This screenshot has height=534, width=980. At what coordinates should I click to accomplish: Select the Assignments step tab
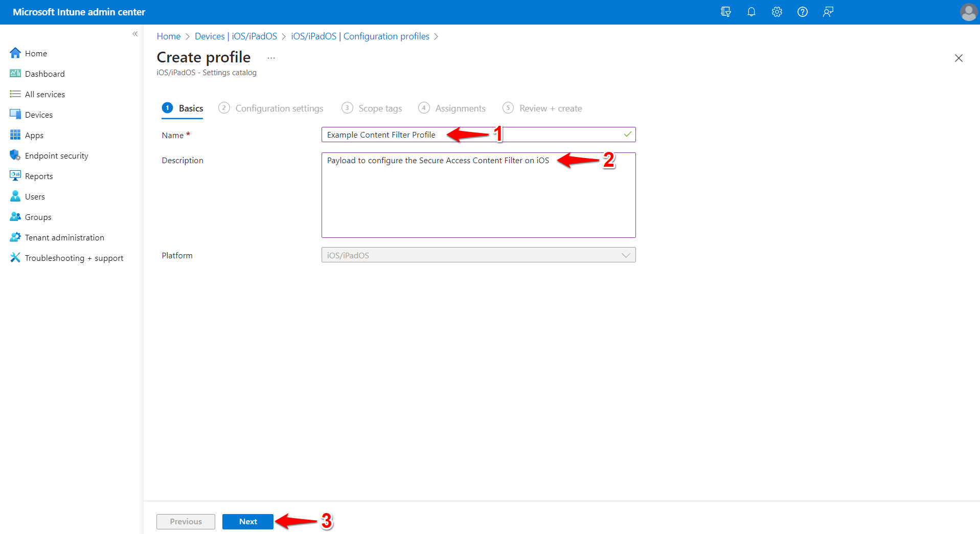pos(452,108)
